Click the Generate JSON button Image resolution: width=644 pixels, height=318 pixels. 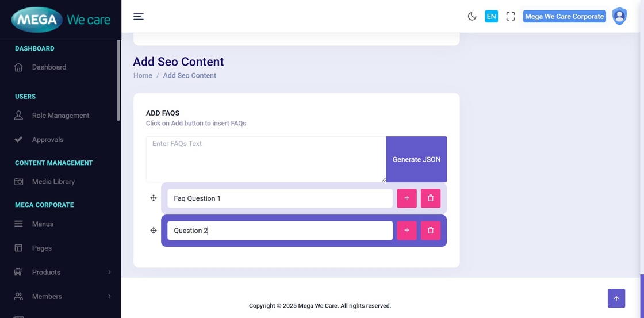(x=416, y=159)
